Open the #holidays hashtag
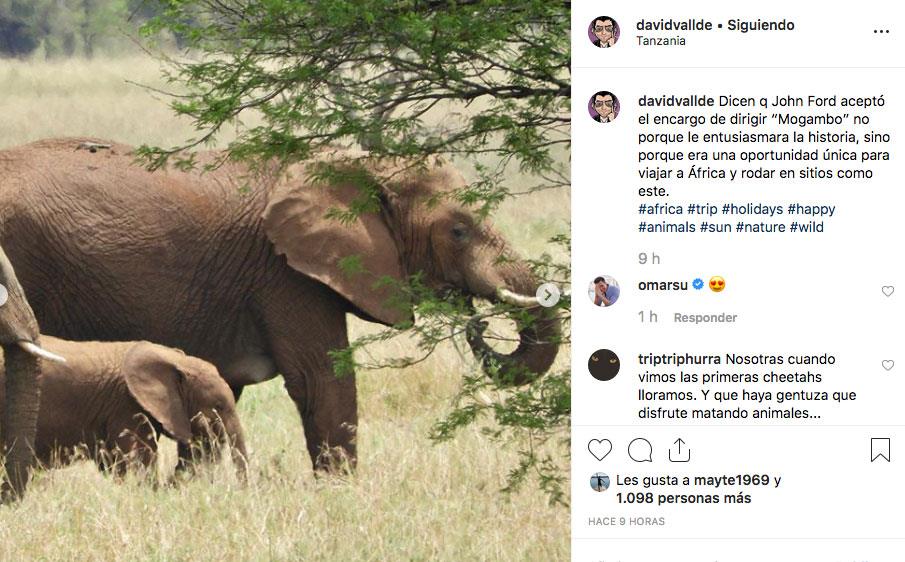The height and width of the screenshot is (562, 905). pos(752,209)
